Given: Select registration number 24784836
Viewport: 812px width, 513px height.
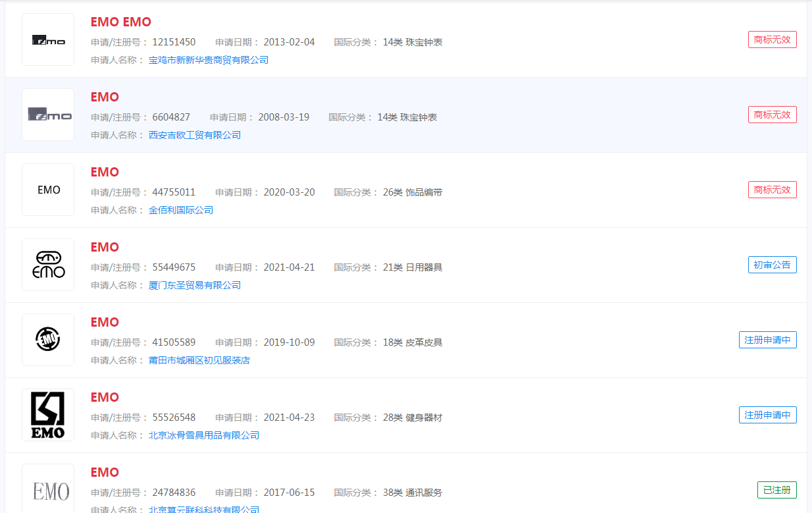Looking at the screenshot, I should coord(174,493).
